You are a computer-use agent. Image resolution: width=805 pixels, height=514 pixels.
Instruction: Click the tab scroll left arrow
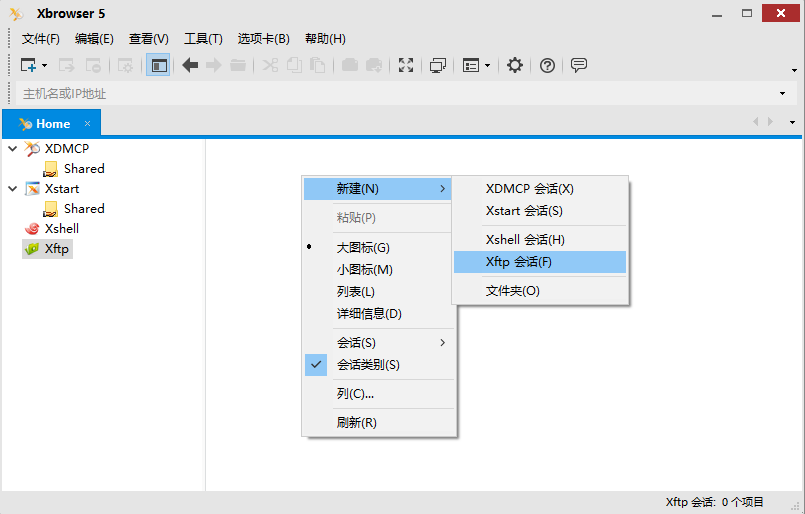coord(756,122)
